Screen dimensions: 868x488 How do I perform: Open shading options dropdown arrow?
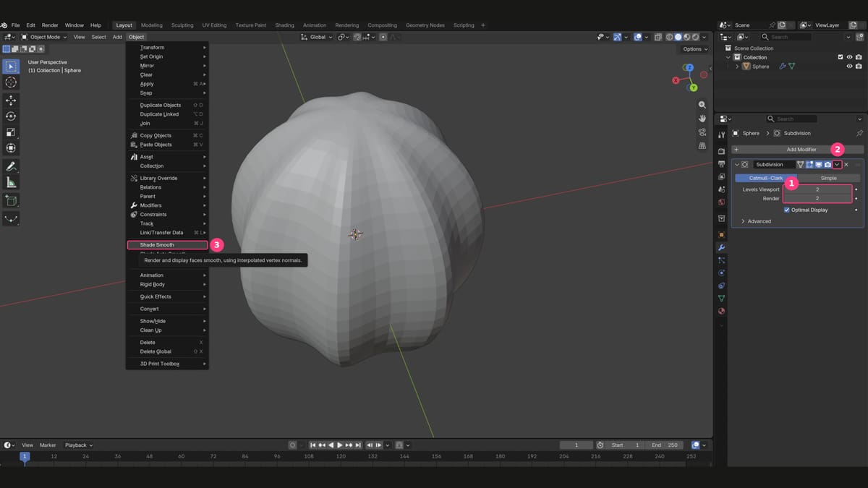click(705, 37)
